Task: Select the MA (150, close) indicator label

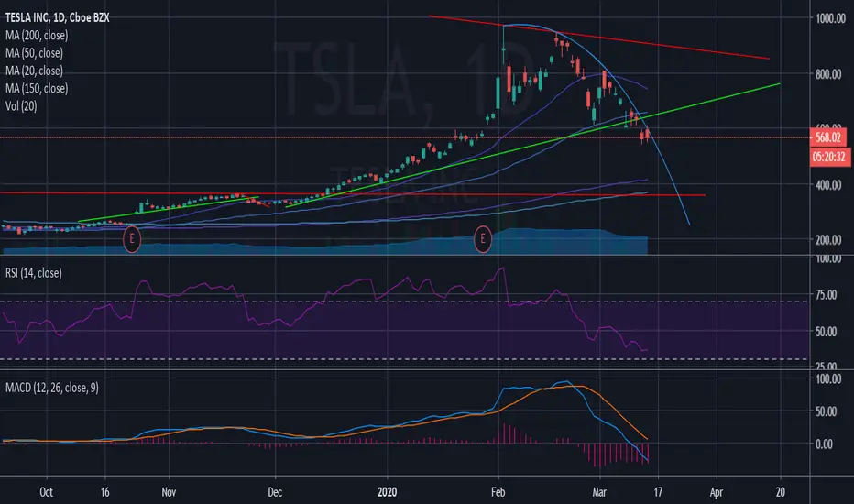Action: pyautogui.click(x=37, y=88)
